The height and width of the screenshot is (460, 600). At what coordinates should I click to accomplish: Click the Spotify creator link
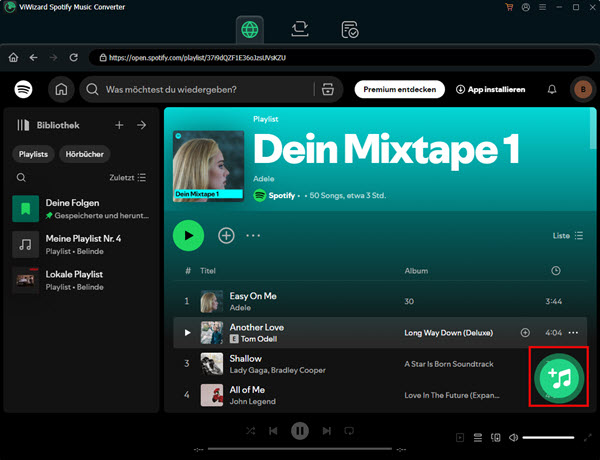click(282, 196)
